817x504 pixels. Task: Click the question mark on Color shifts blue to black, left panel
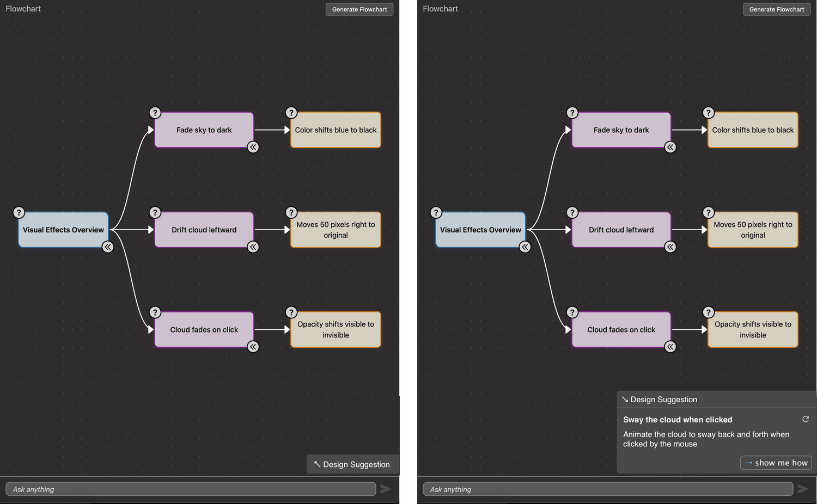[x=291, y=113]
